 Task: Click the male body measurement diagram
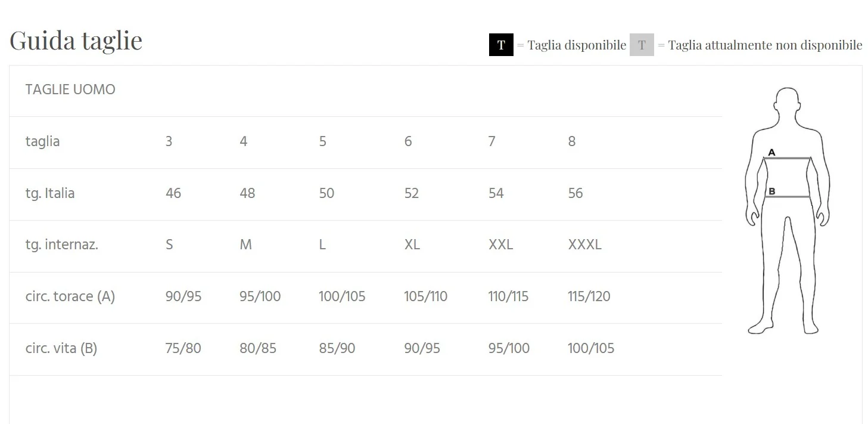(787, 211)
